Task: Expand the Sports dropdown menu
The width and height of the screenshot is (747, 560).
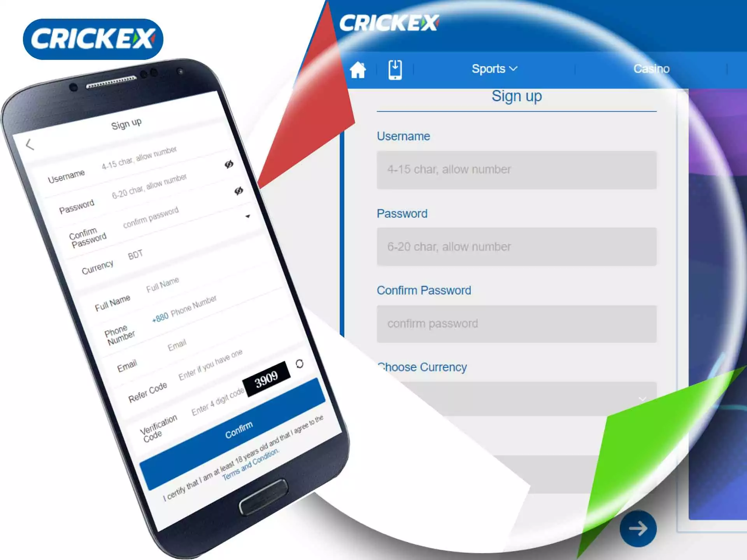Action: pyautogui.click(x=494, y=69)
